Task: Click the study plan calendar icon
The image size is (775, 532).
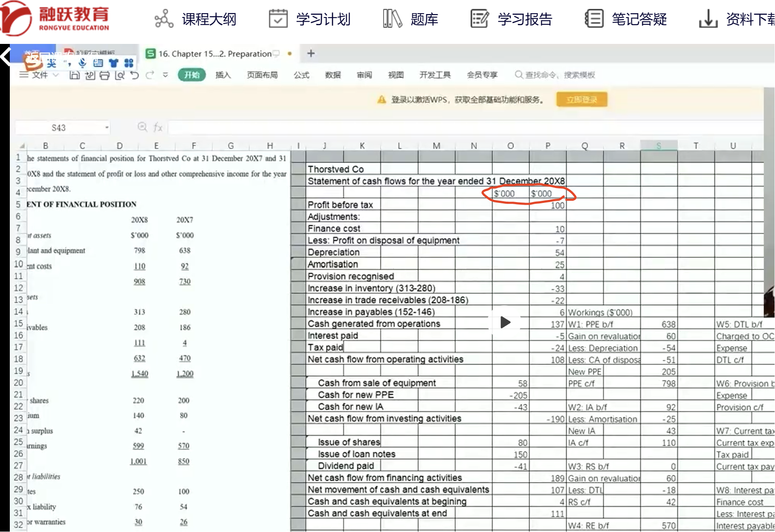Action: pos(278,19)
